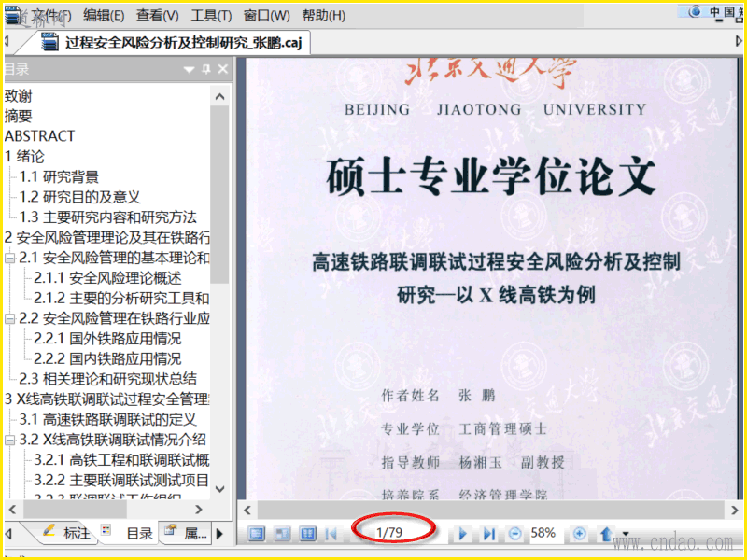Go to 3.2.2 主要联调联试测试项目
The width and height of the screenshot is (747, 560).
coord(121,480)
